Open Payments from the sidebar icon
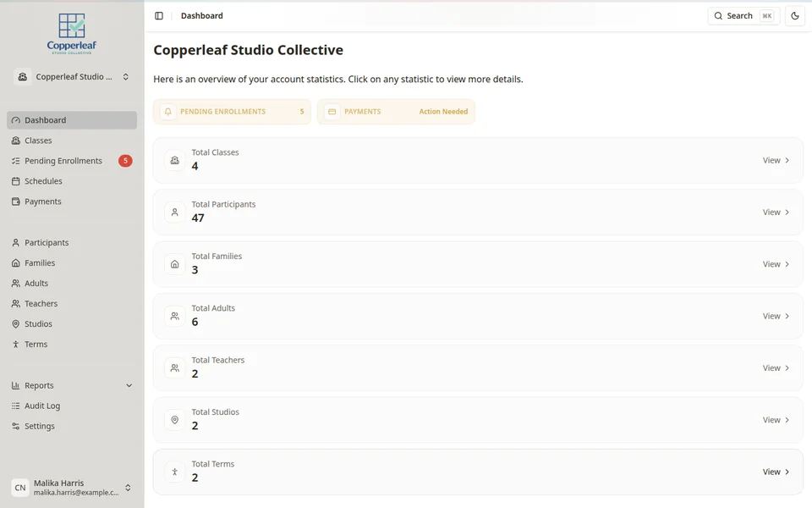Viewport: 812px width, 508px height. click(15, 202)
